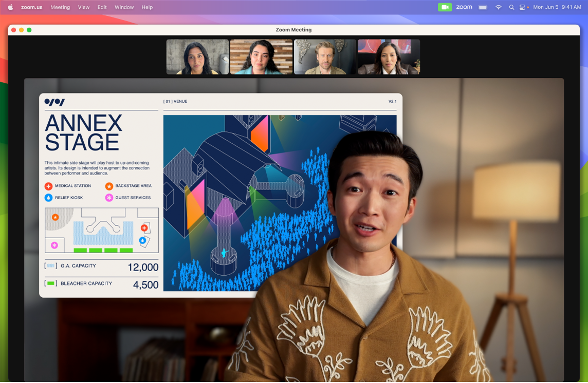
Task: Click the battery indicator
Action: [483, 7]
